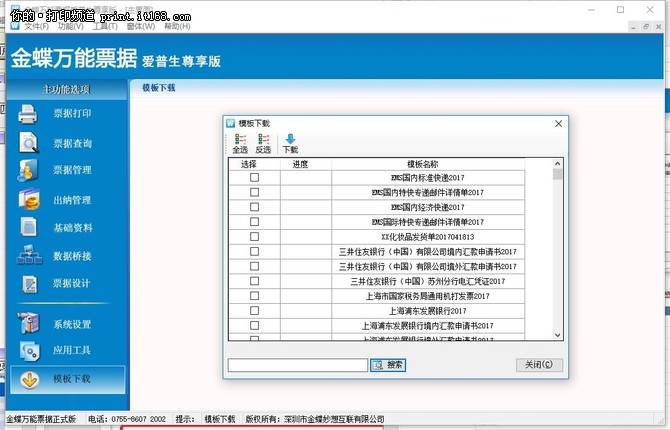Click the template list scroll down arrow
Screen dimensions: 670x430
click(x=557, y=336)
